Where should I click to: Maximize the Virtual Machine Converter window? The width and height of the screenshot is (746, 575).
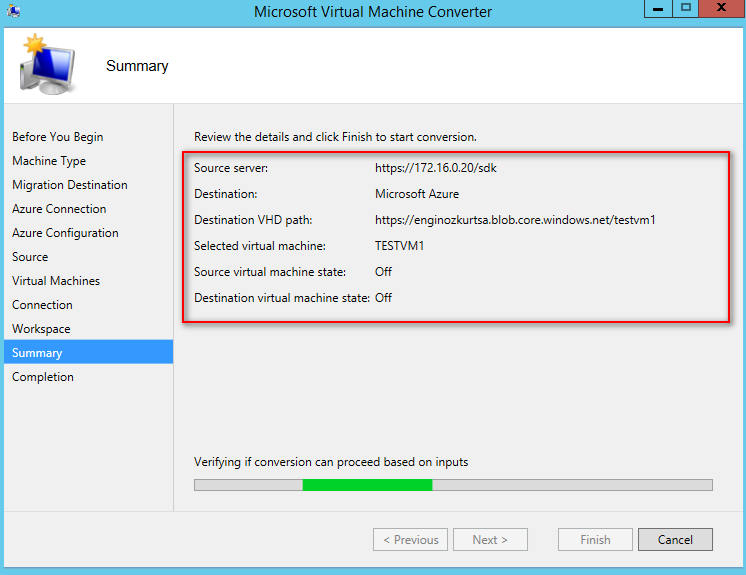click(686, 9)
